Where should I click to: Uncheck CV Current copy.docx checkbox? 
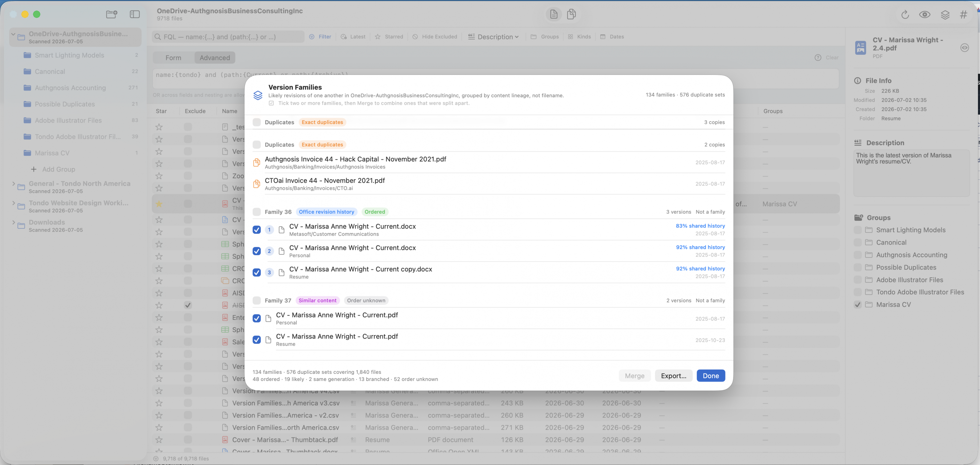coord(257,272)
